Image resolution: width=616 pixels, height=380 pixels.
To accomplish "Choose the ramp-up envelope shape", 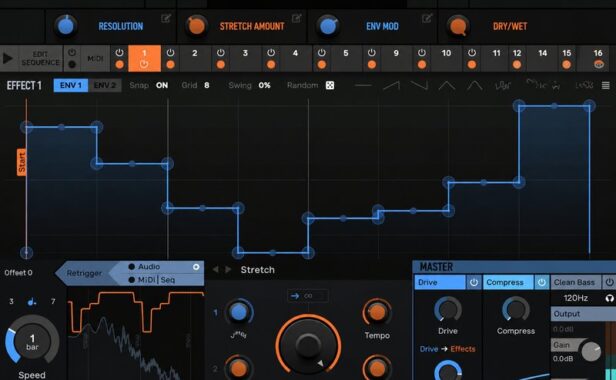I will point(391,85).
